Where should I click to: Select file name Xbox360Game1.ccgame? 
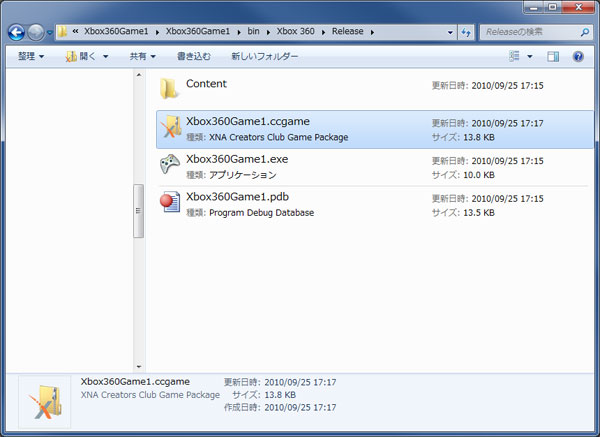click(x=248, y=121)
